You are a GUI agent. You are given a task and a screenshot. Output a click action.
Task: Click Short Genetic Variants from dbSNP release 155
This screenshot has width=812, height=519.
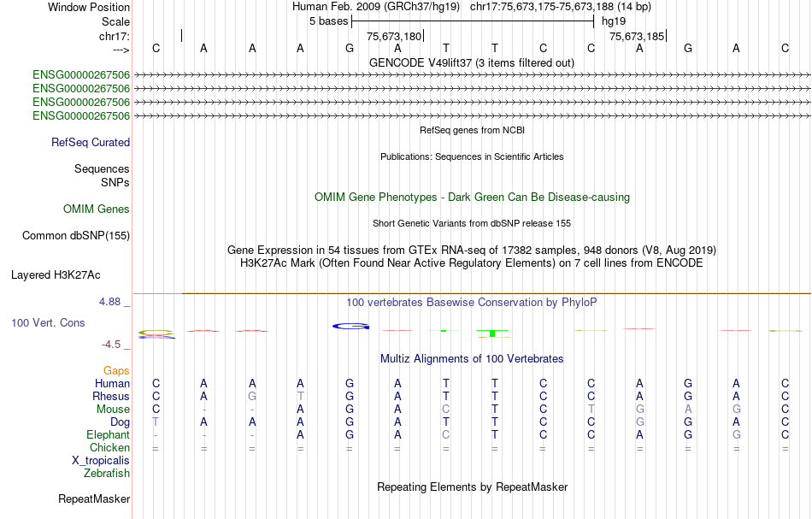[x=472, y=223]
